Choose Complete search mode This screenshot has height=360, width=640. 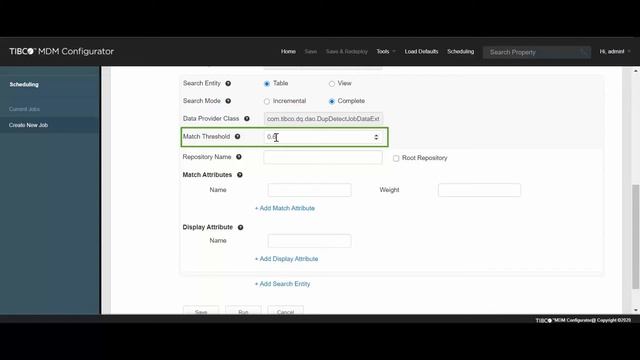point(332,101)
